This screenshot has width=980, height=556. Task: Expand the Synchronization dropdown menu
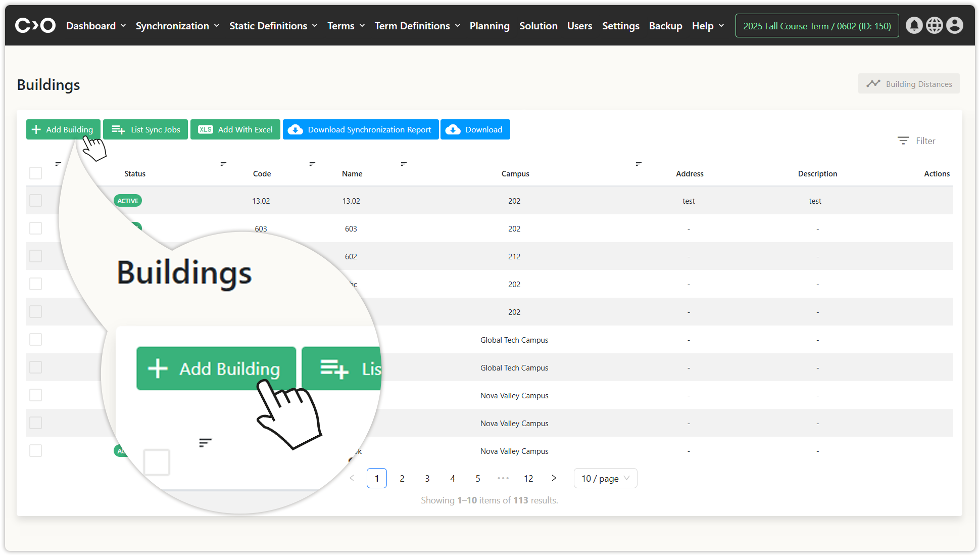click(x=177, y=26)
